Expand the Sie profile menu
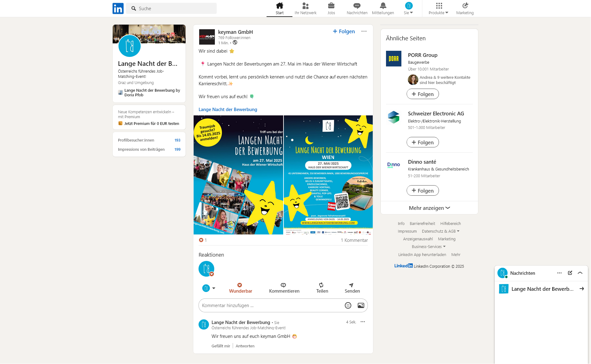Viewport: 591px width, 364px height. point(408,9)
